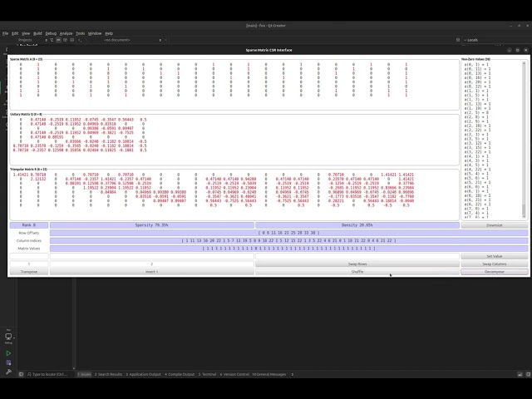Click the filter tree icon in Projects toolbar
Image resolution: width=532 pixels, height=399 pixels.
52,40
